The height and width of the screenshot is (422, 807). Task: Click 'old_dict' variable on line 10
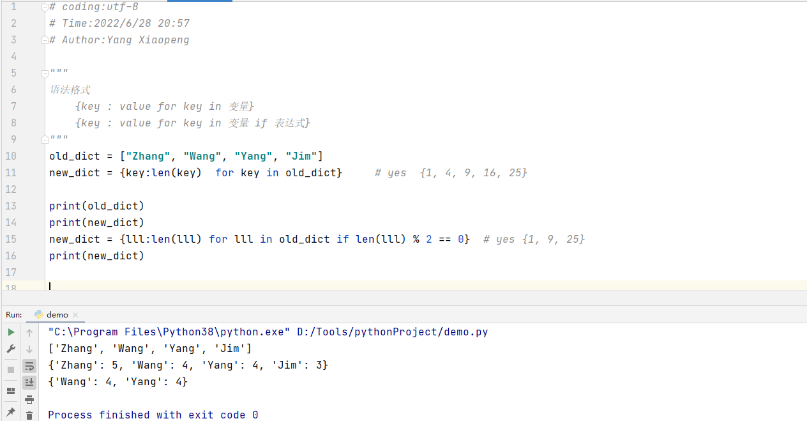[75, 156]
